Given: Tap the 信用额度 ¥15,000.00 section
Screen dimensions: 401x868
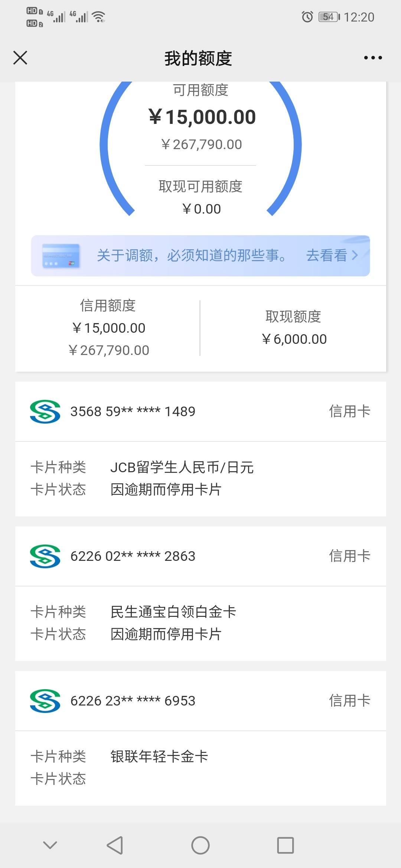Looking at the screenshot, I should (x=108, y=328).
